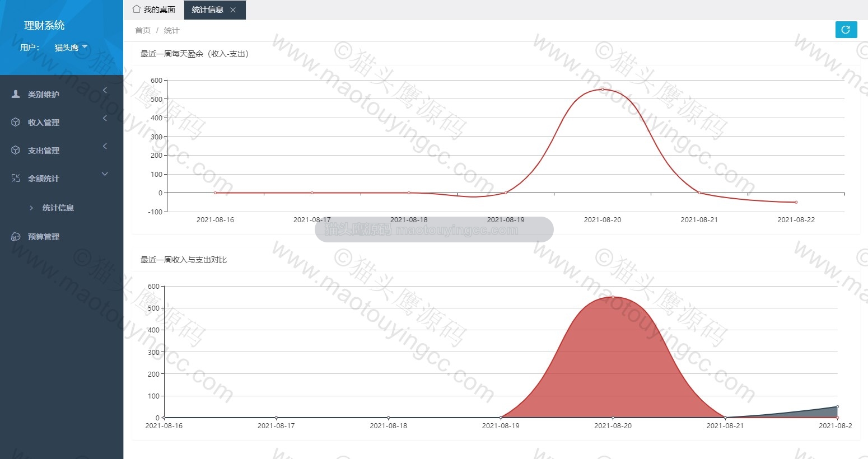The image size is (868, 459).
Task: Click surplus chart data point at 2021-08-16
Action: point(215,193)
